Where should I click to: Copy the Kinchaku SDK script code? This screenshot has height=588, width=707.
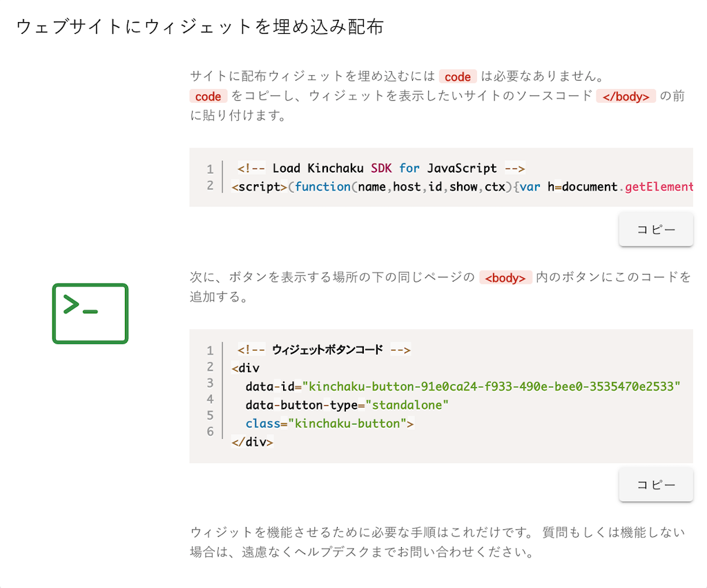coord(656,229)
